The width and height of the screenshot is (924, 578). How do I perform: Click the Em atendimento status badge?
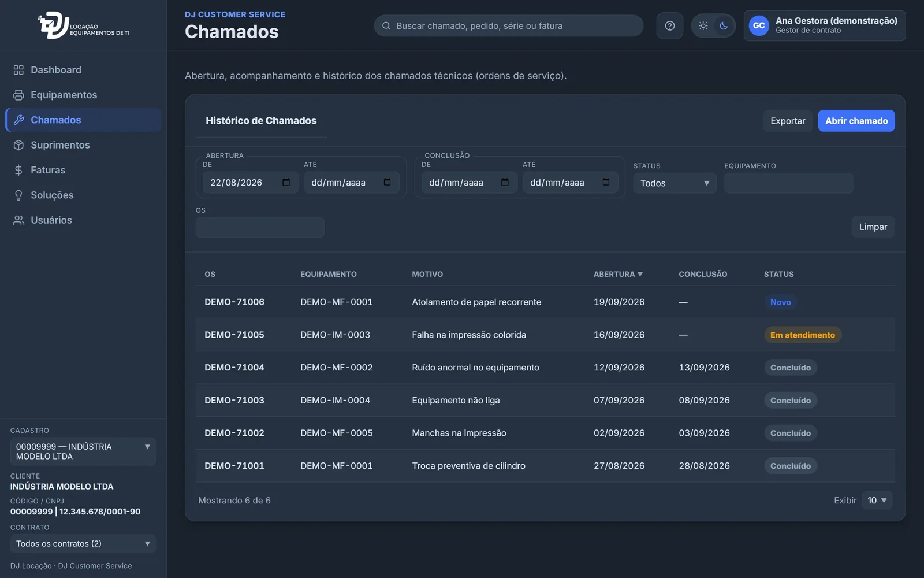point(803,335)
